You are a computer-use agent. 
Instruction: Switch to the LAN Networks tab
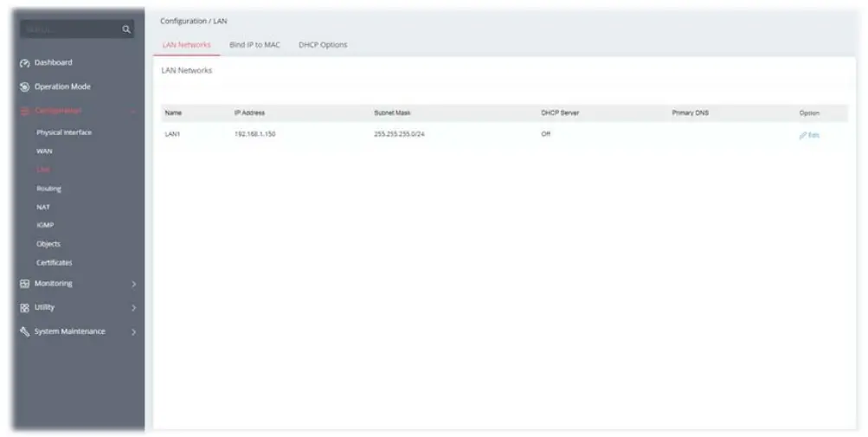pyautogui.click(x=187, y=45)
